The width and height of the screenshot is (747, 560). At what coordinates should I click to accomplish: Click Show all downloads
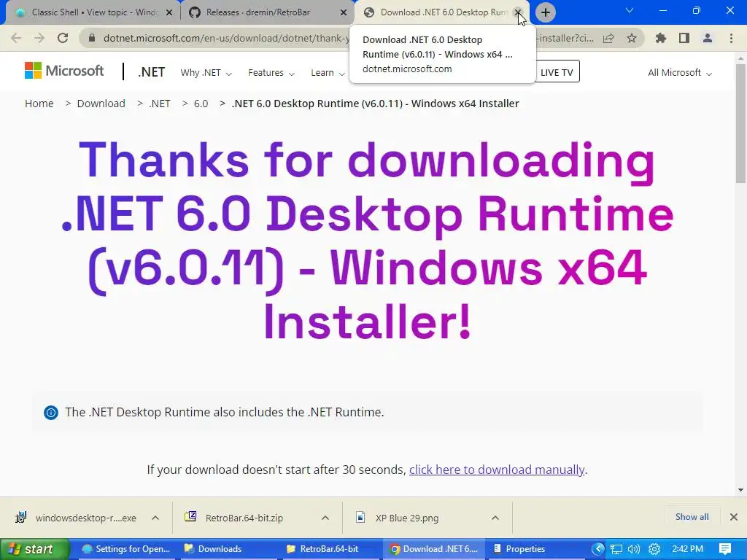[692, 517]
